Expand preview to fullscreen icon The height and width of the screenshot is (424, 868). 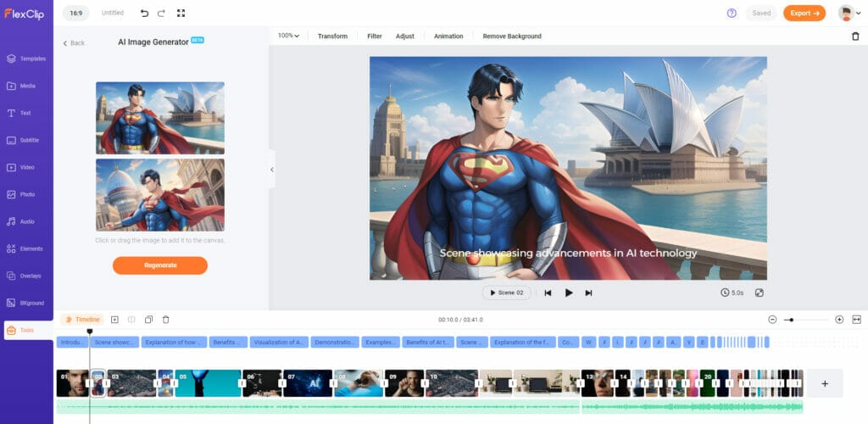point(759,293)
